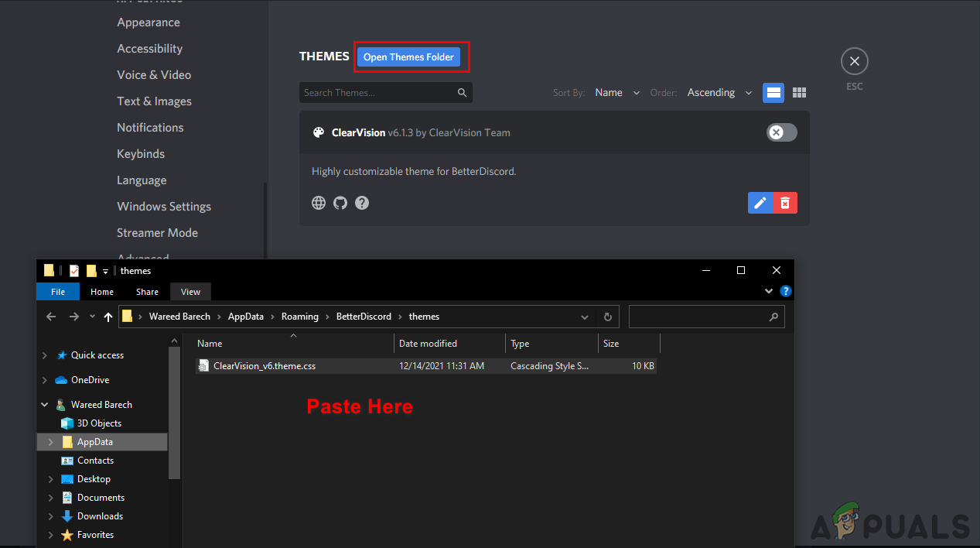Collapse the Explorer ribbon chevron

click(x=769, y=292)
